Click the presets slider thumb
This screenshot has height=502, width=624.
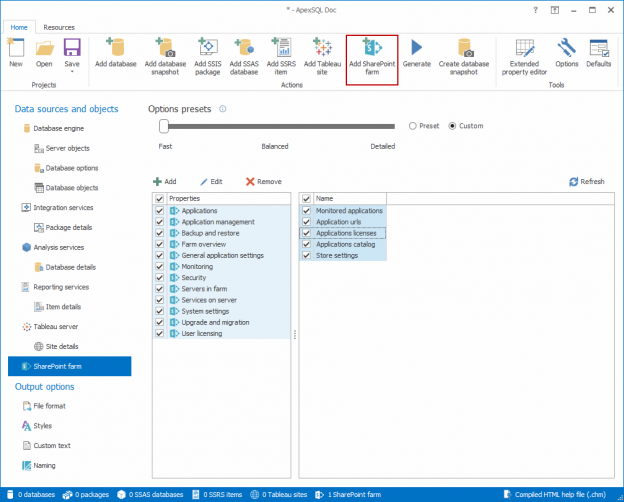(164, 126)
